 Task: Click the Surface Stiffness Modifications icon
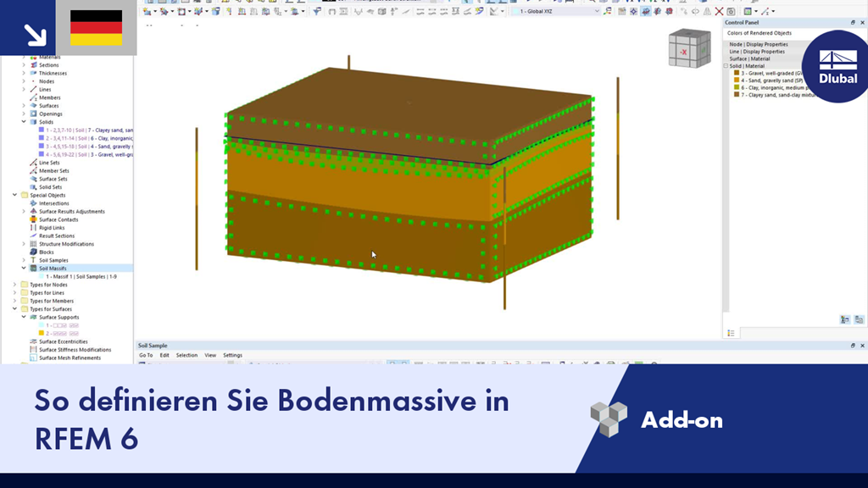33,350
